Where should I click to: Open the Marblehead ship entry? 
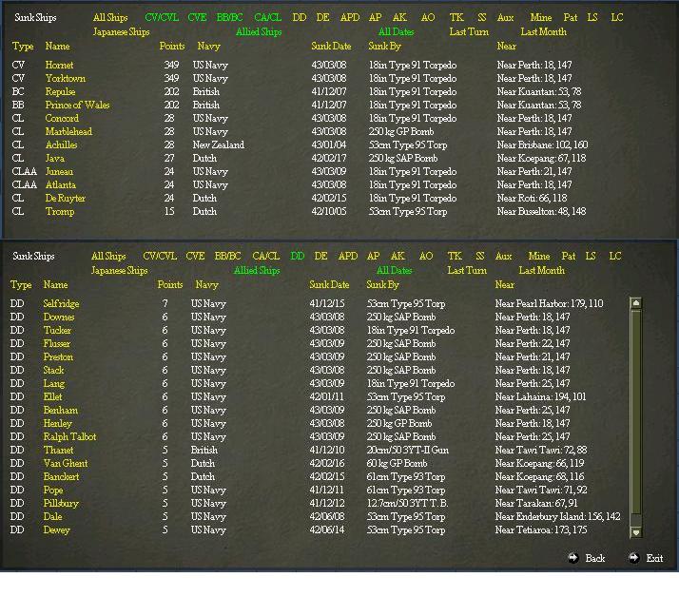pos(68,131)
